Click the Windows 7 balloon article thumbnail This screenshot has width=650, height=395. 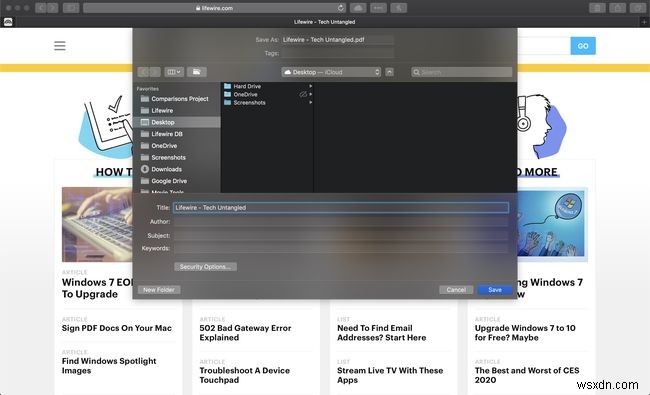click(x=552, y=225)
